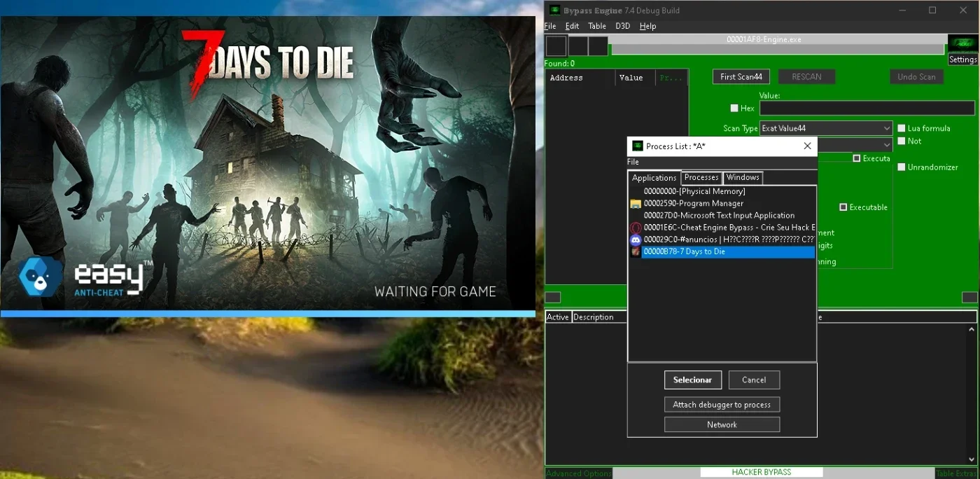Click the Value input field
980x479 pixels.
(x=867, y=109)
